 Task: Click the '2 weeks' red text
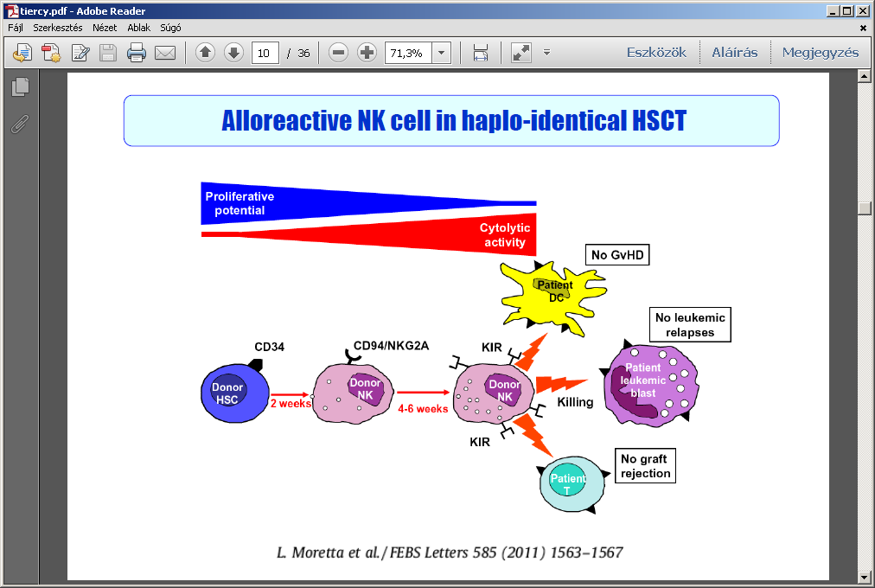point(291,403)
